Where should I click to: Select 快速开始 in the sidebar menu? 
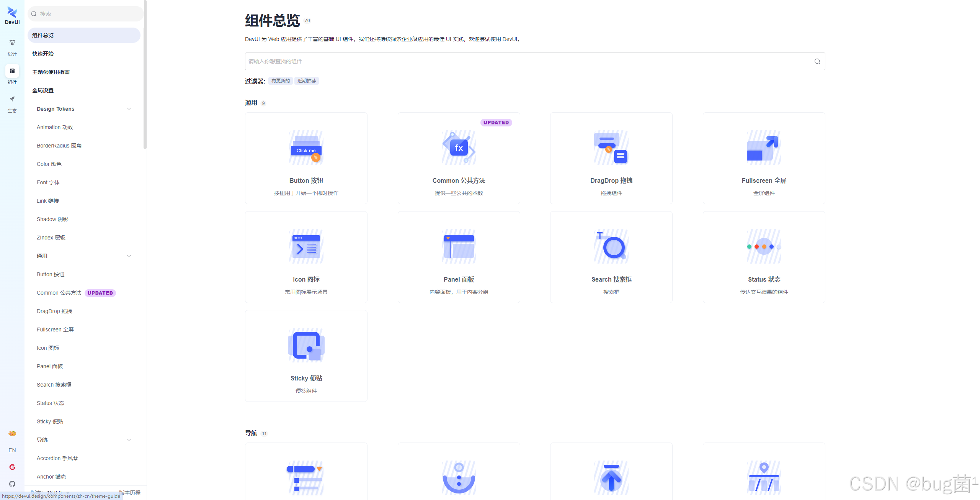point(43,54)
